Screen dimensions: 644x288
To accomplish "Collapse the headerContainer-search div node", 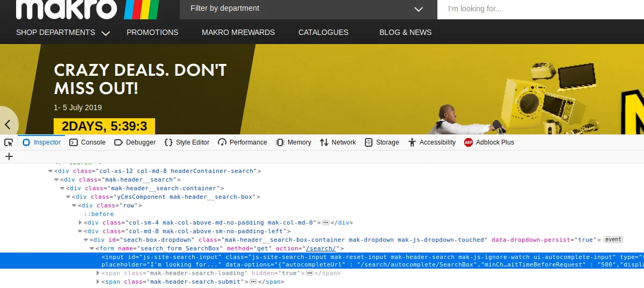I will tap(50, 171).
